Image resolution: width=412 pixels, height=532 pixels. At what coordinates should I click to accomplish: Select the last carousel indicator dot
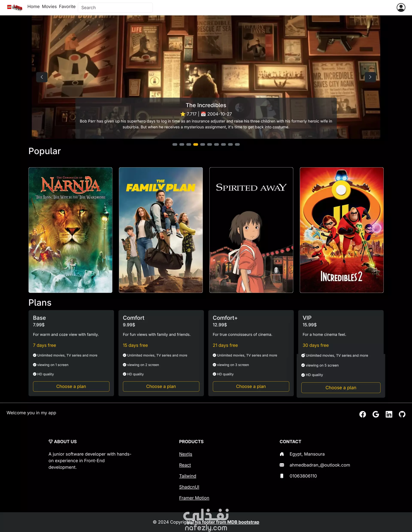coord(237,144)
